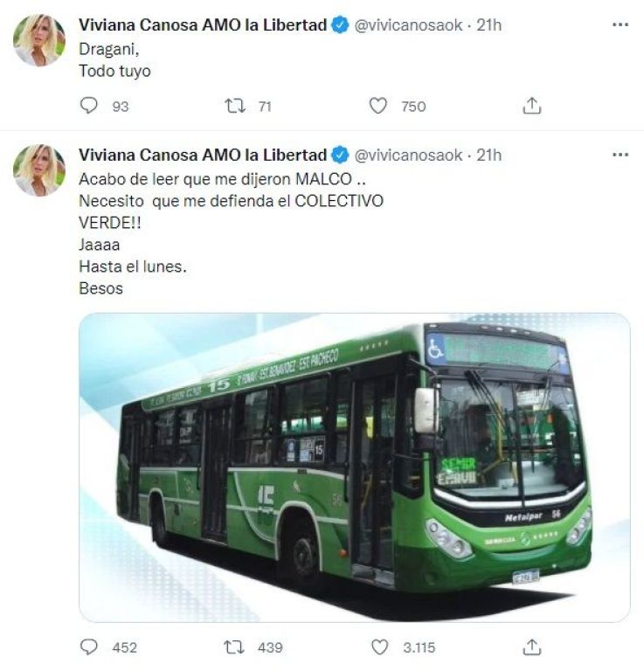The width and height of the screenshot is (644, 671).
Task: Like the tweet with 3.115 likes
Action: pos(379,647)
